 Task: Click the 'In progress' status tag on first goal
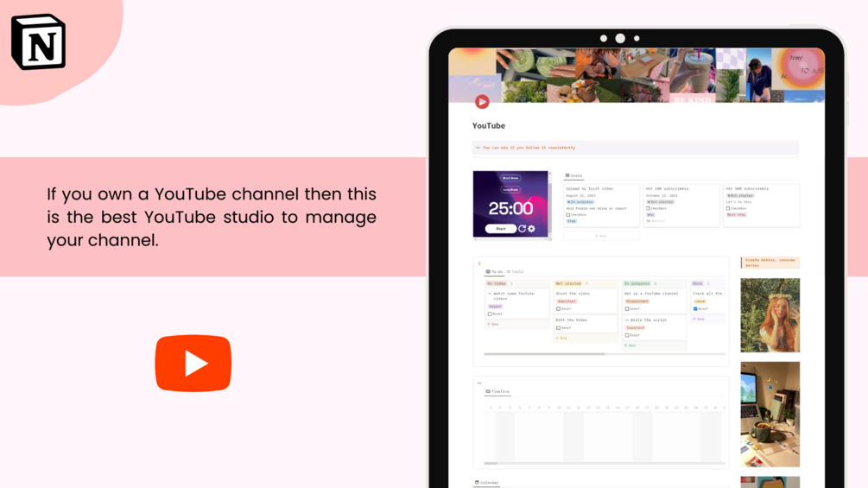580,202
